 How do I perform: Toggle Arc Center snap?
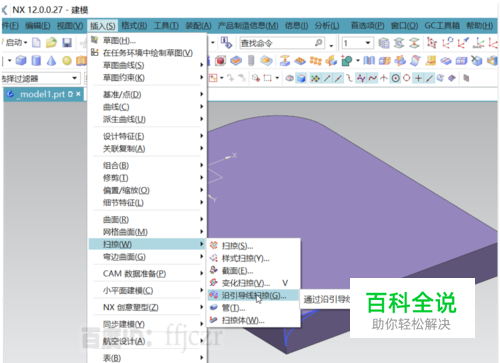(x=396, y=78)
